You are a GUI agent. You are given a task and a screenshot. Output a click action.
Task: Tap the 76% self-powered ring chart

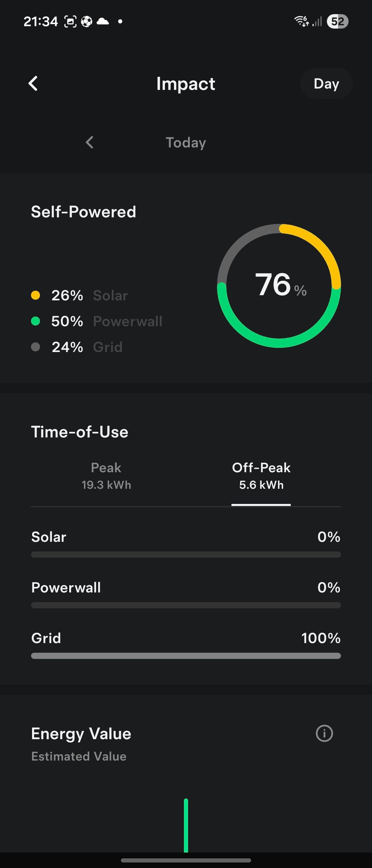pos(279,286)
